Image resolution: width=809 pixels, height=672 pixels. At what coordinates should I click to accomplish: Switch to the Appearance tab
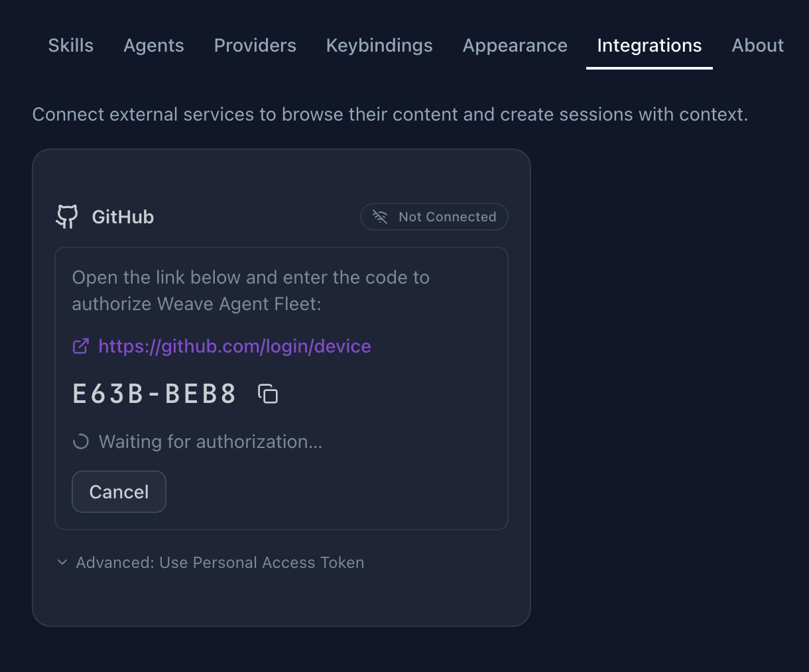(x=515, y=45)
